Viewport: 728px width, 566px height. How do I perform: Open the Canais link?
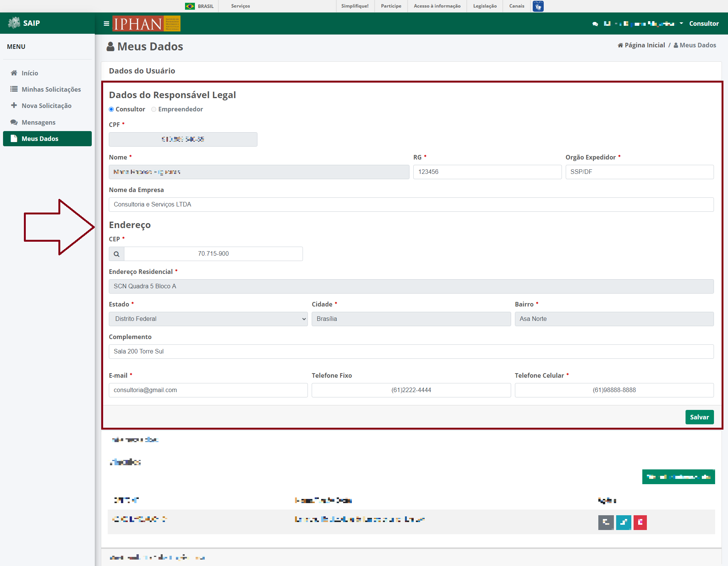(x=517, y=6)
